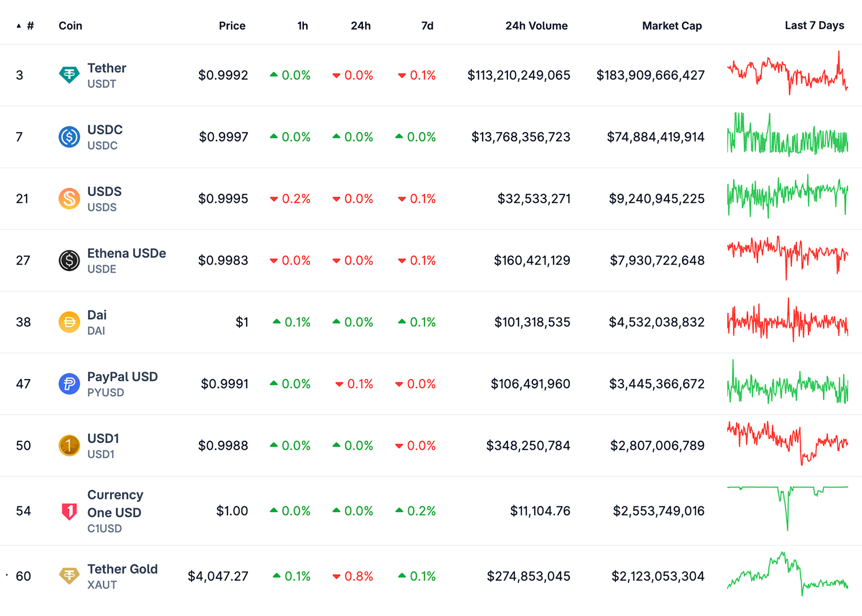Screen dimensions: 862x616
Task: Sort coins by Price column header
Action: 232,26
